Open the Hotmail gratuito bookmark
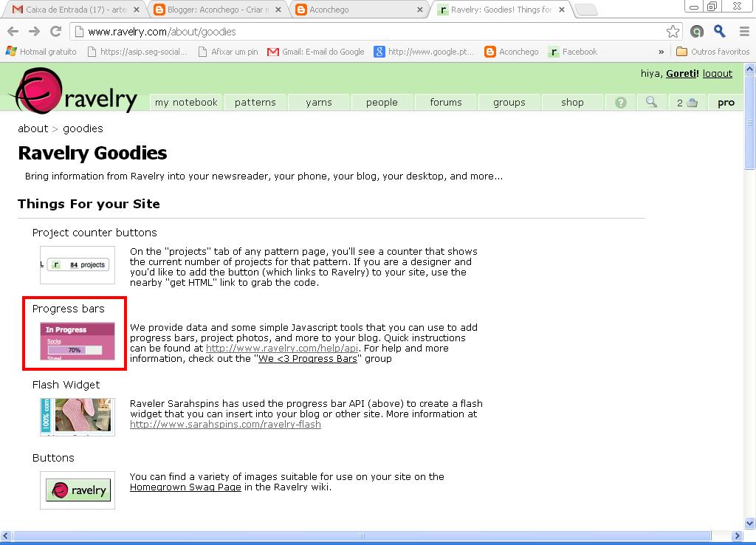 (41, 52)
